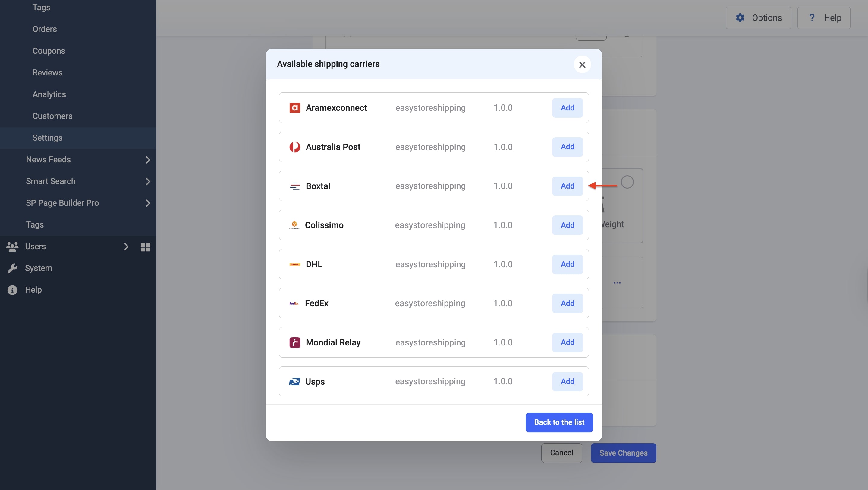Viewport: 868px width, 490px height.
Task: Go to the Coupons menu item
Action: click(49, 51)
